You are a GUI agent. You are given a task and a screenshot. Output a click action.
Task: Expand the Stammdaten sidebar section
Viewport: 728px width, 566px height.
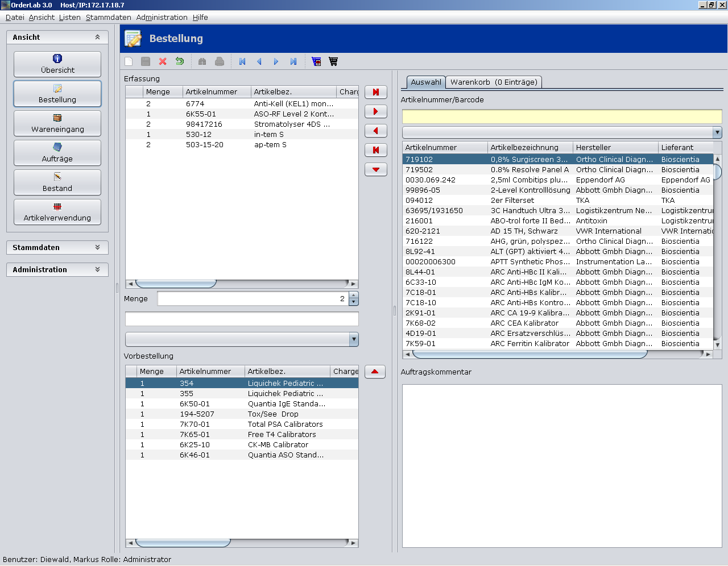coord(97,247)
